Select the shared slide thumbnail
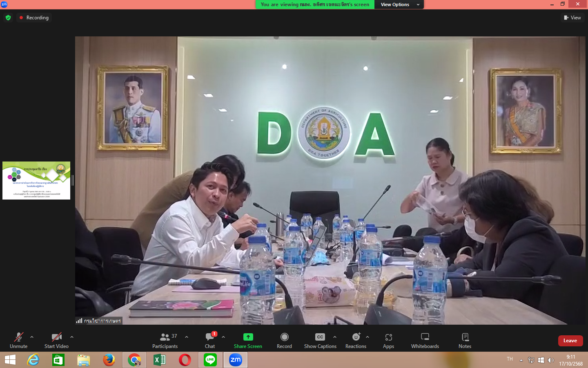 click(x=36, y=180)
